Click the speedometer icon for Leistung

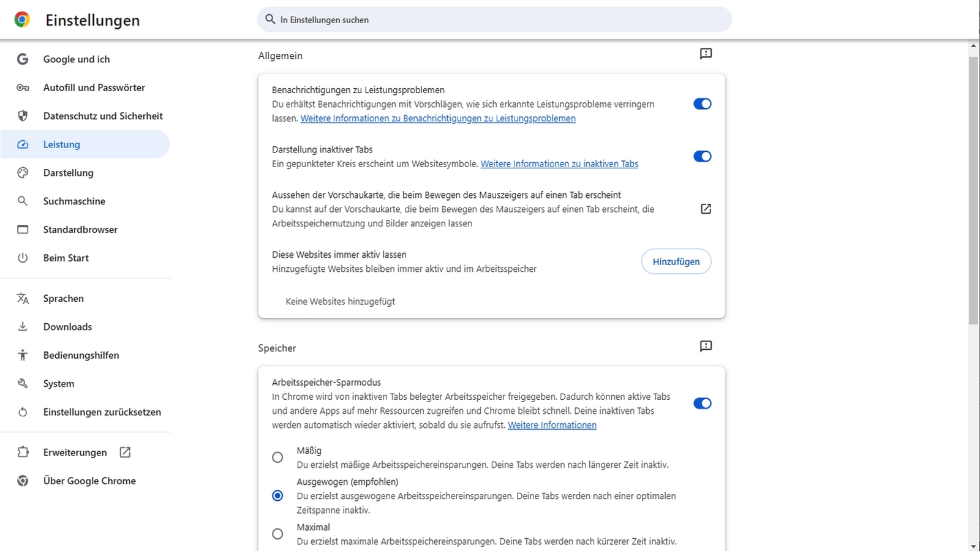pyautogui.click(x=23, y=144)
